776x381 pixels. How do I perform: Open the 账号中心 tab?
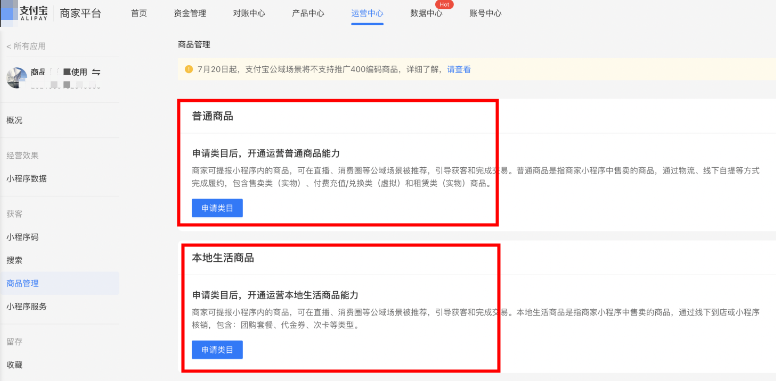pos(485,13)
